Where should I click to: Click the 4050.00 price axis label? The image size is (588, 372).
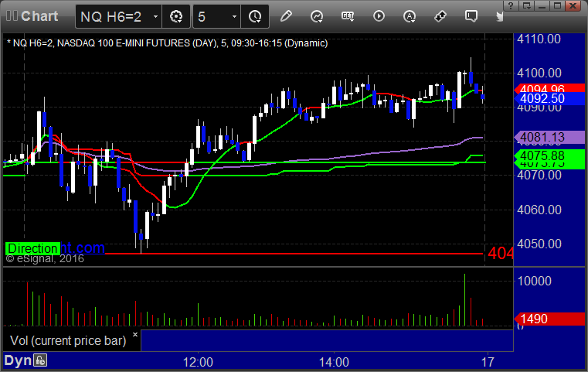point(539,244)
